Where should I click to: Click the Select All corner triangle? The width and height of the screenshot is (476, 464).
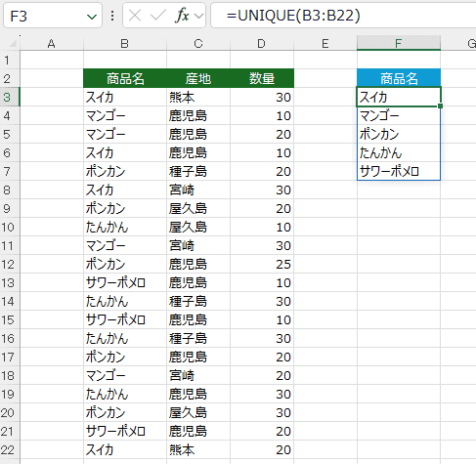pos(13,43)
